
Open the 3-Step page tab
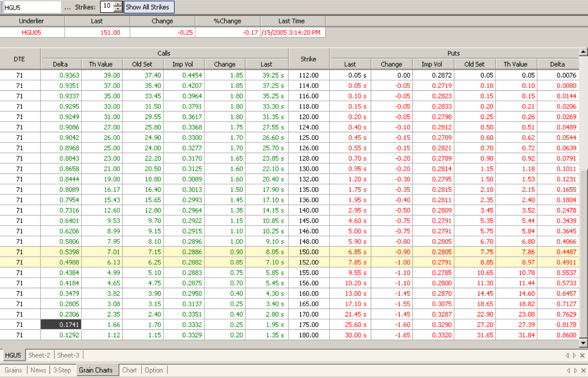tap(62, 370)
